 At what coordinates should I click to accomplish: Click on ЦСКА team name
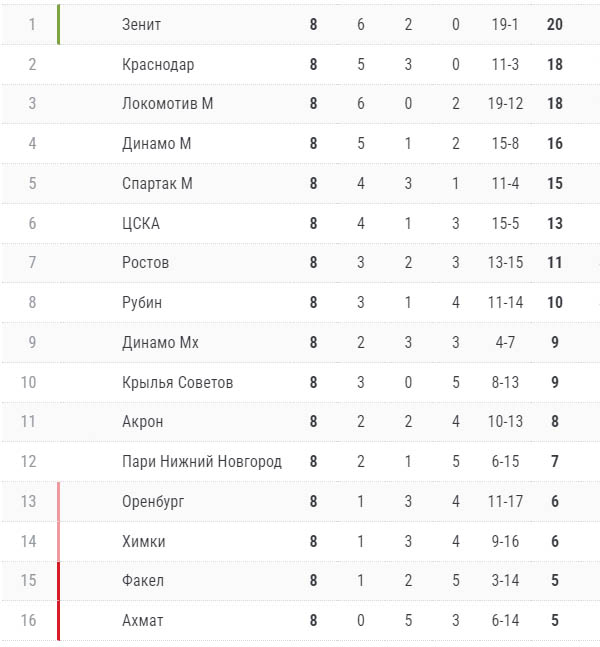[140, 224]
